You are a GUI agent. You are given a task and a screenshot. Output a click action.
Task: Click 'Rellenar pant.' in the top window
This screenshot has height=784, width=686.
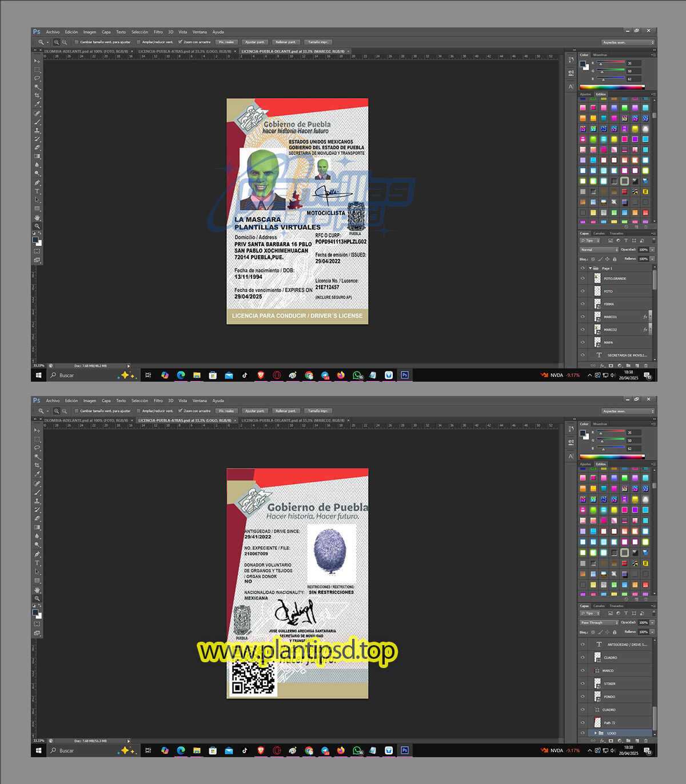[x=286, y=42]
